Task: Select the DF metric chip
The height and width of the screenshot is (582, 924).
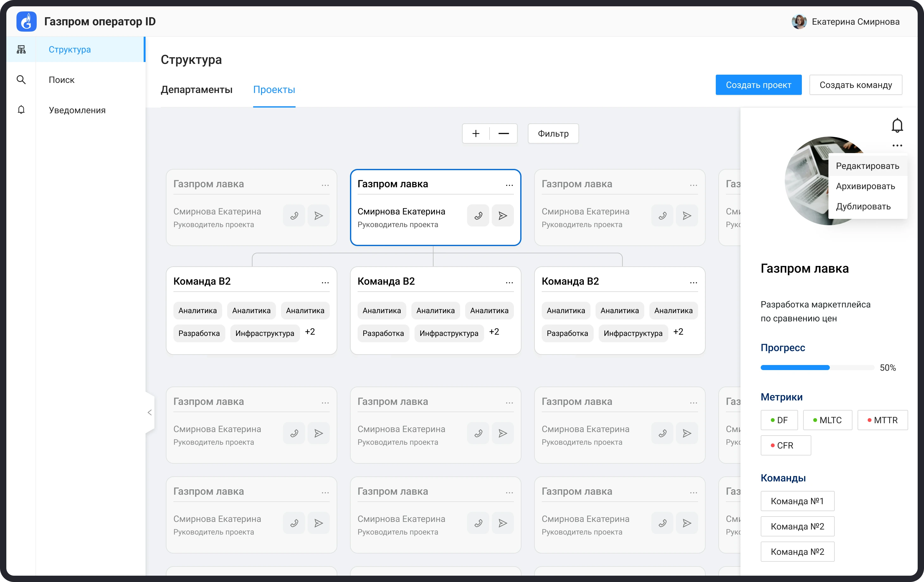Action: pyautogui.click(x=779, y=420)
